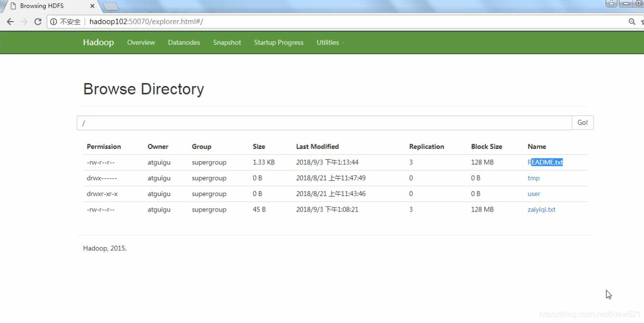Open the tmp directory link
Screen dimensions: 644x323
pyautogui.click(x=533, y=178)
